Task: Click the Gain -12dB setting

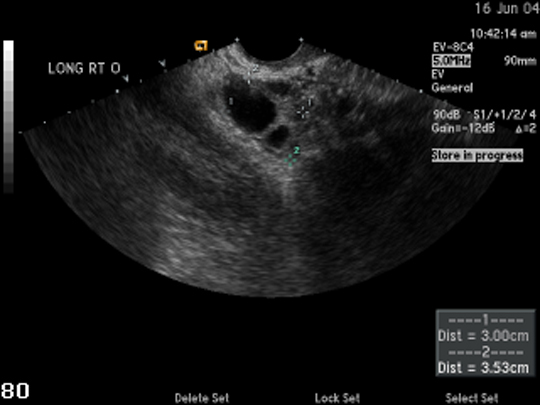Action: click(x=463, y=128)
